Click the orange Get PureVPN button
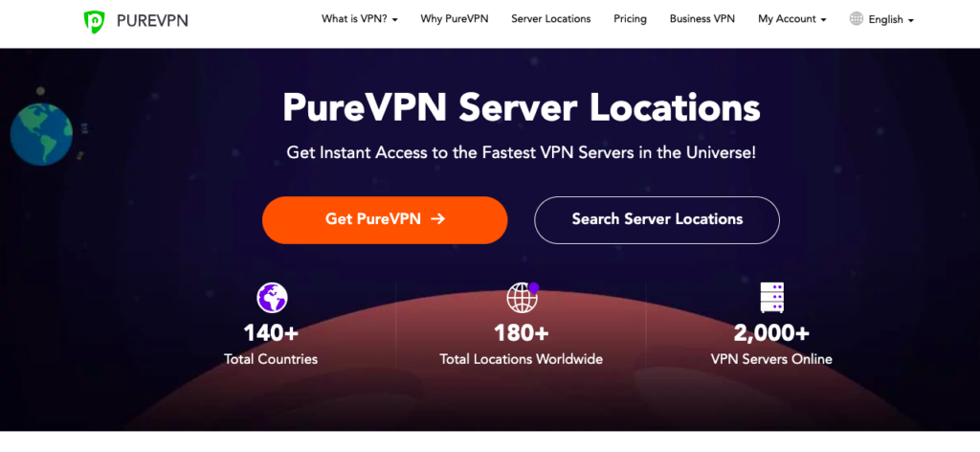Viewport: 980px width, 452px height. click(385, 220)
